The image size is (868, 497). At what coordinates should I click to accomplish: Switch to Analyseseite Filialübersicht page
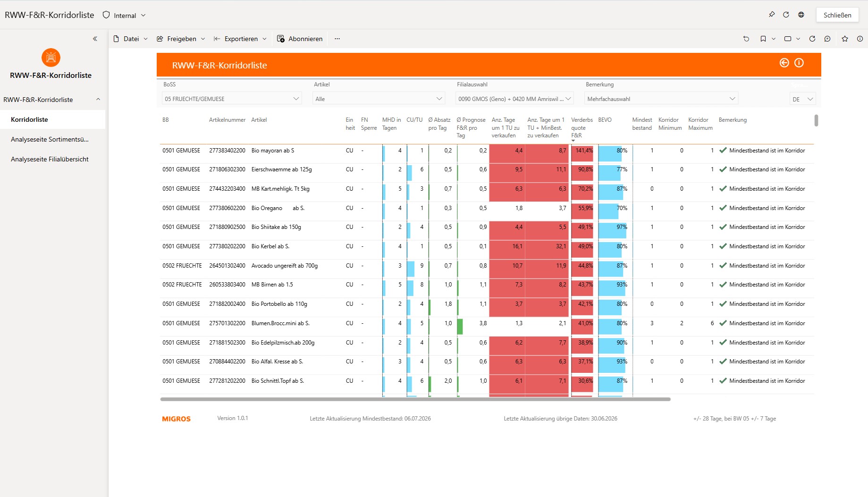(50, 159)
